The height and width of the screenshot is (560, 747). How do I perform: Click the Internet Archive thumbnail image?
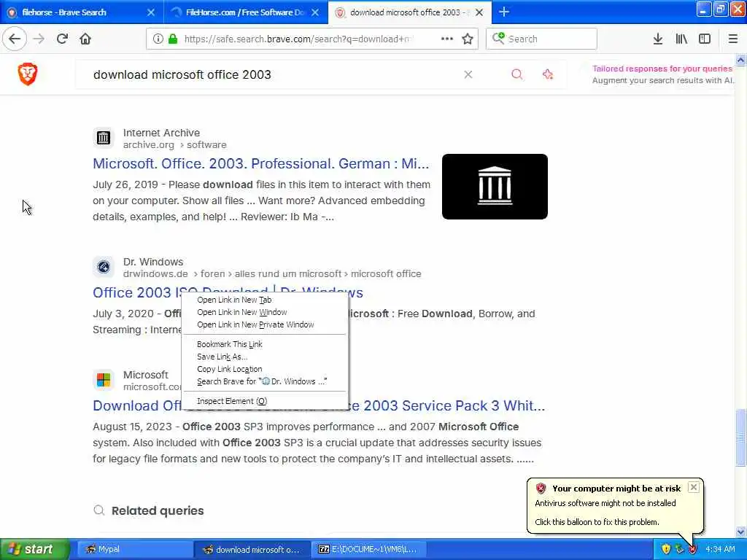[x=495, y=187]
